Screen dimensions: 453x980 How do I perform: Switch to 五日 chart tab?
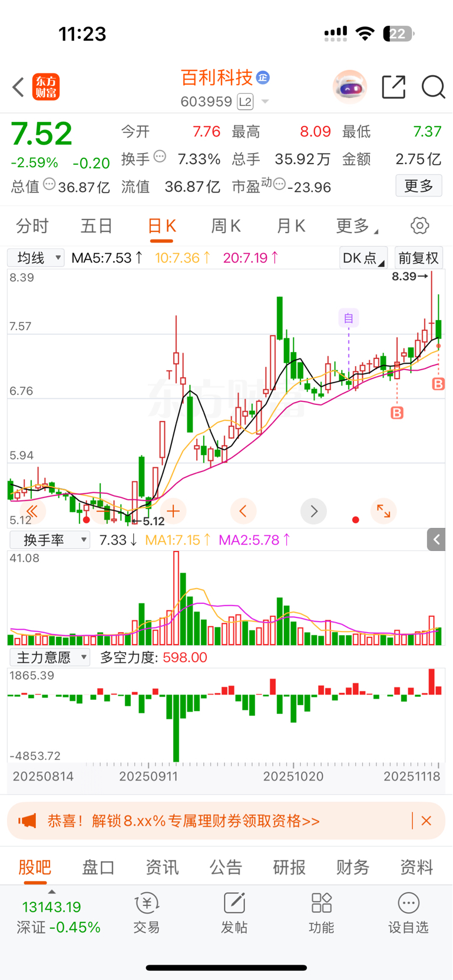(x=97, y=225)
